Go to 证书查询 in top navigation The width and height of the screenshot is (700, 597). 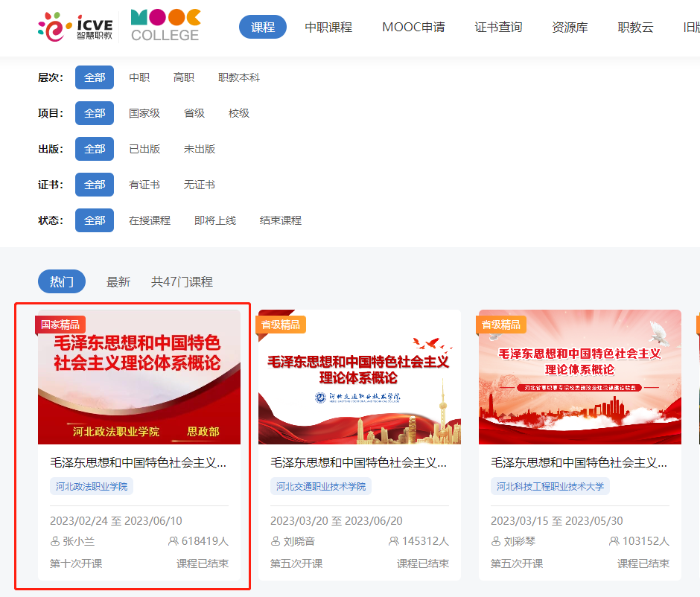pos(498,27)
